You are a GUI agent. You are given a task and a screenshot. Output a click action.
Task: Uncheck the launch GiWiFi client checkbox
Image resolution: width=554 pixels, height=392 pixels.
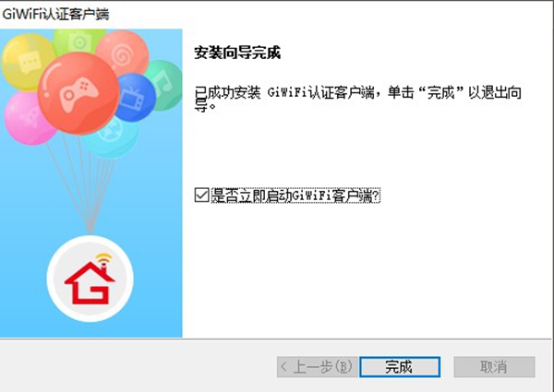[x=201, y=196]
